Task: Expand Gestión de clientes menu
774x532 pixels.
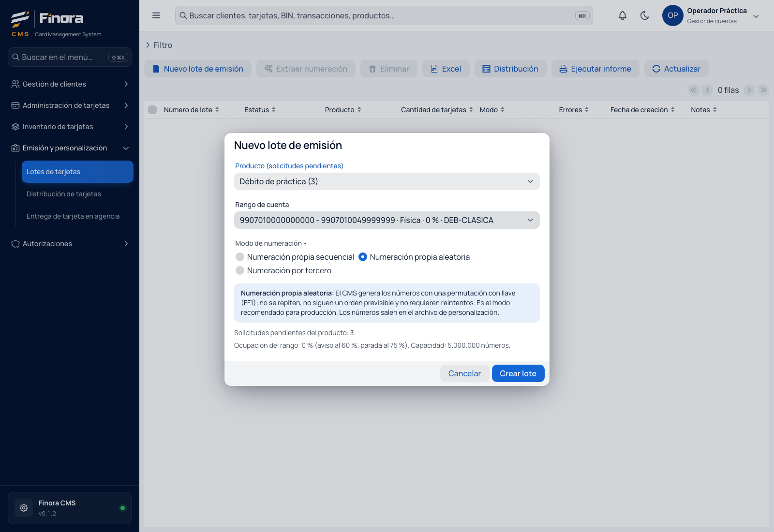Action: 70,84
